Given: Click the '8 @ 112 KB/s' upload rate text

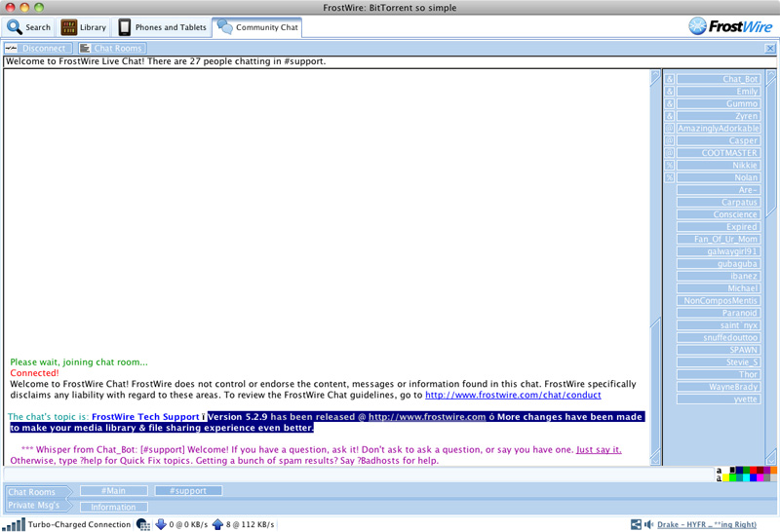Looking at the screenshot, I should (251, 524).
